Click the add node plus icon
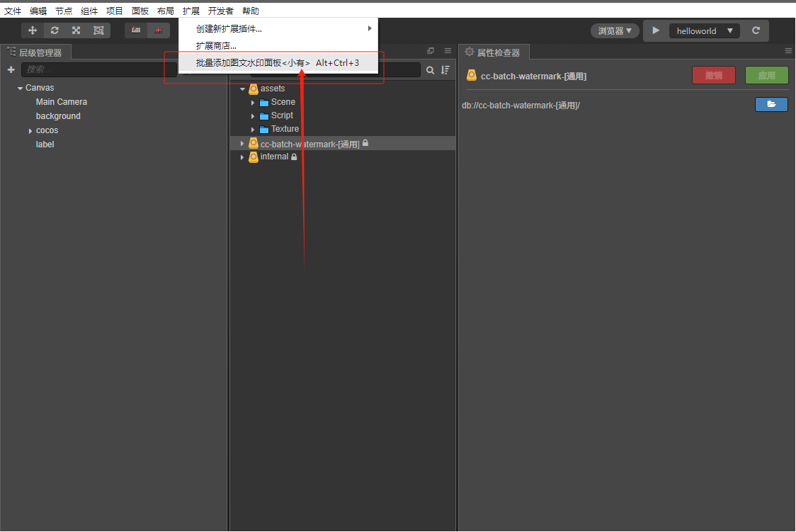This screenshot has width=796, height=532. pyautogui.click(x=11, y=69)
